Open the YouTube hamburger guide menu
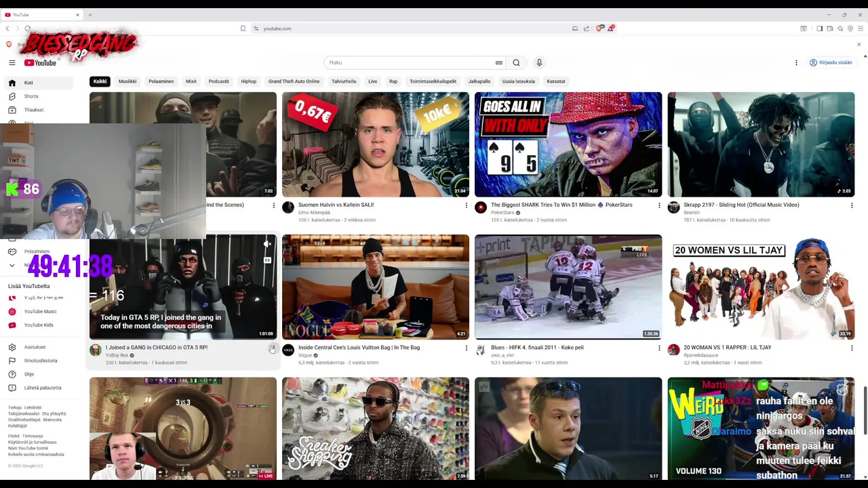The width and height of the screenshot is (868, 488). [x=12, y=62]
